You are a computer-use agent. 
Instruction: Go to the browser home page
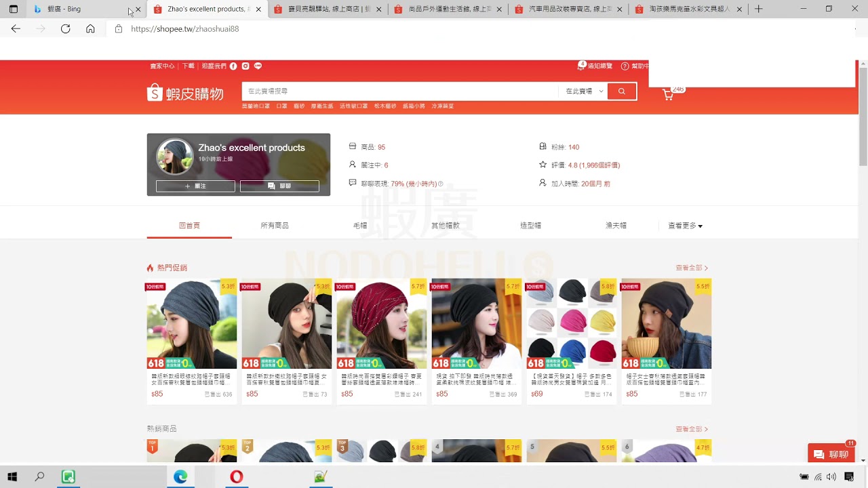point(90,29)
